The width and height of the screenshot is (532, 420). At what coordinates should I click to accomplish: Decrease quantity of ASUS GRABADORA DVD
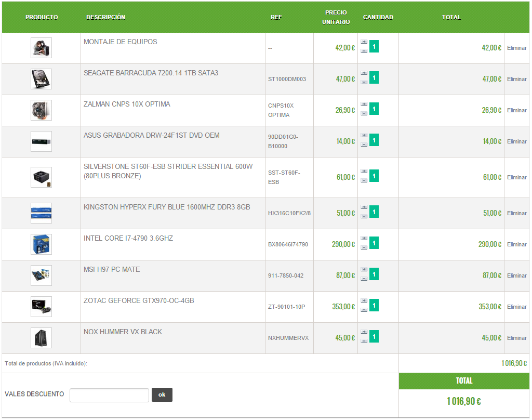point(364,145)
